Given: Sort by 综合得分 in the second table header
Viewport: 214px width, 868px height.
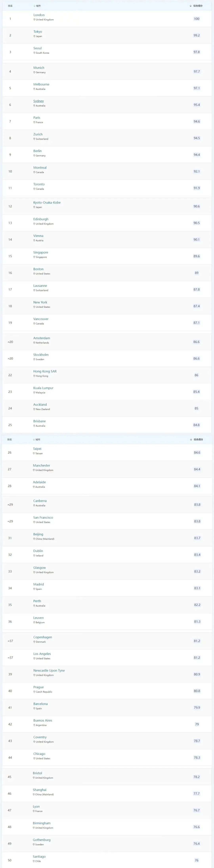Looking at the screenshot, I should tap(197, 439).
